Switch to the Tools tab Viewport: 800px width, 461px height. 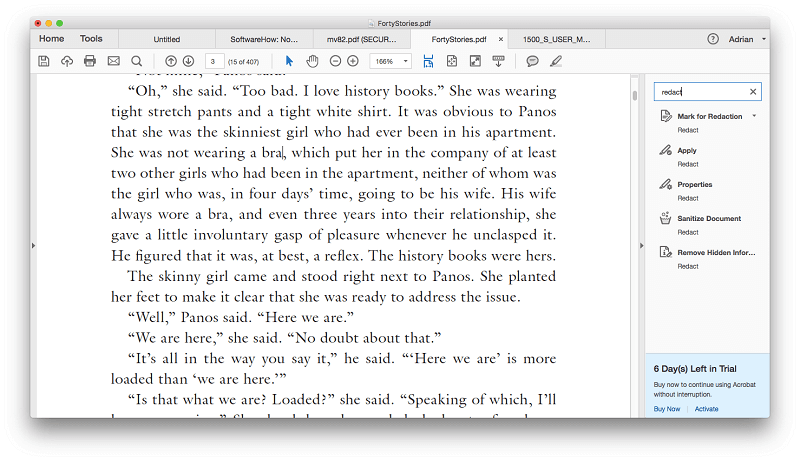(91, 39)
